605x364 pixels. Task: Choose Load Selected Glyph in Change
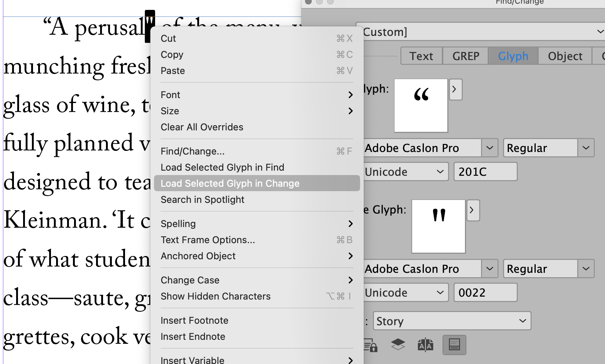230,183
